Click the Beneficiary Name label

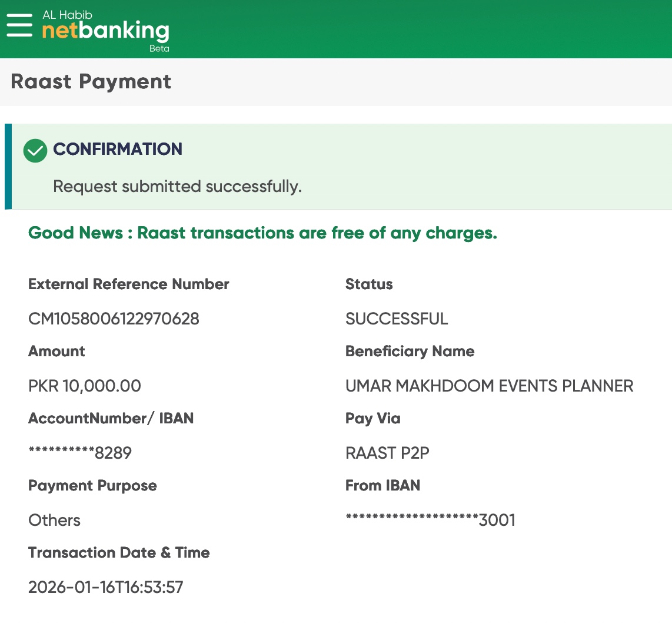tap(410, 352)
